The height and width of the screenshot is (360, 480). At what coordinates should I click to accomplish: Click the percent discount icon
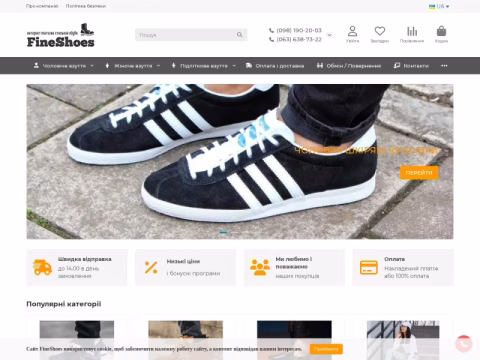tap(151, 267)
